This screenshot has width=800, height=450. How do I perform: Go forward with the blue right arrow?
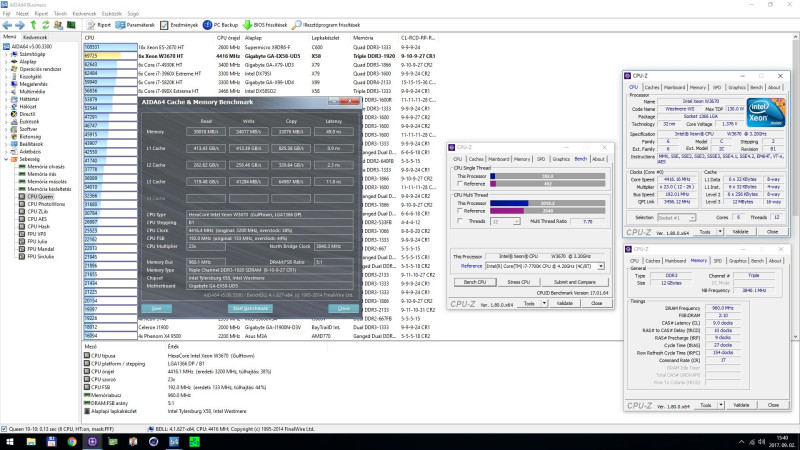click(x=20, y=25)
